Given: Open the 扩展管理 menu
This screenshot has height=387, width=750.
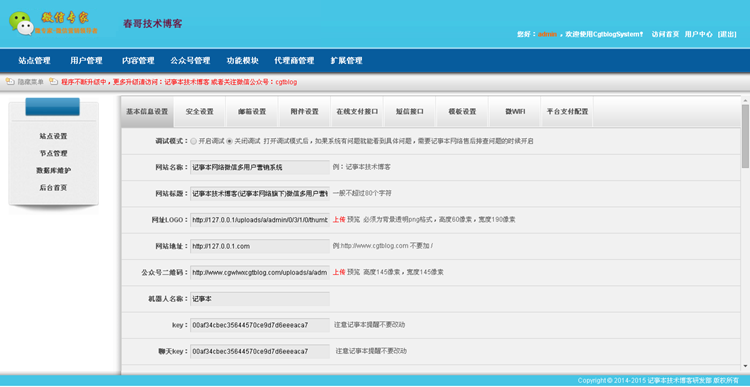Looking at the screenshot, I should pos(346,61).
